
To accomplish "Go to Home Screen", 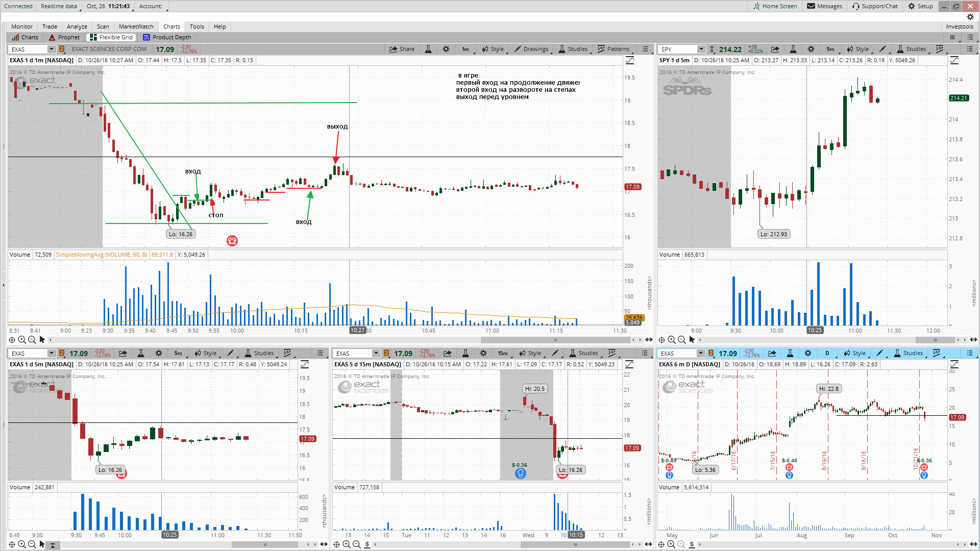I will (775, 6).
